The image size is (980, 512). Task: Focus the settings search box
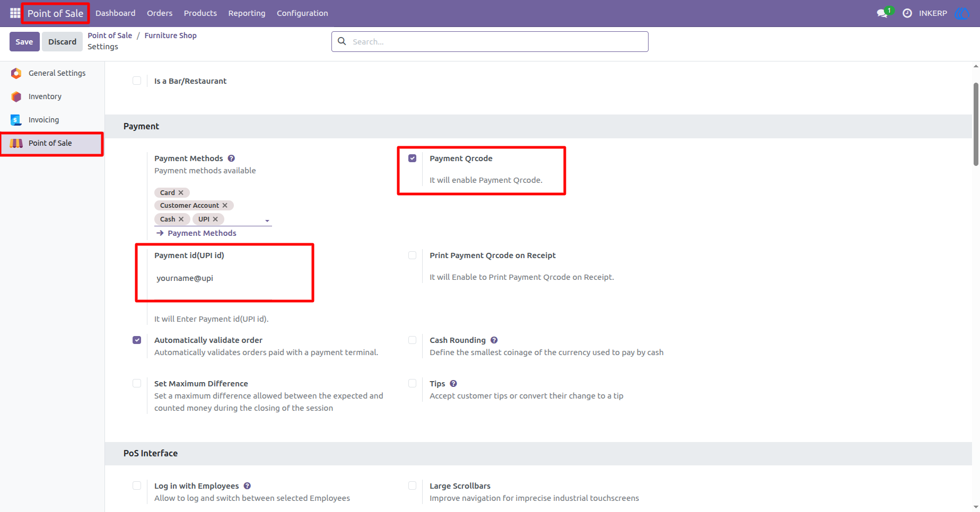pyautogui.click(x=489, y=41)
